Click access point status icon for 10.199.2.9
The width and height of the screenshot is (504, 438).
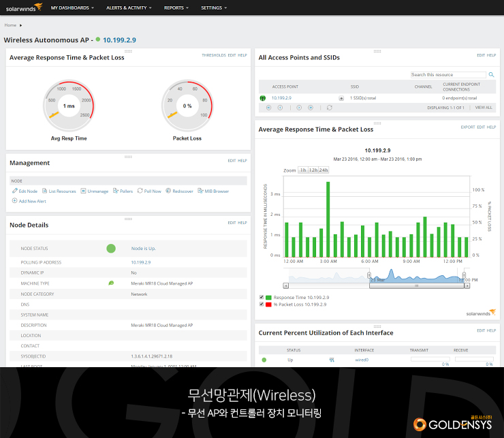pyautogui.click(x=263, y=98)
